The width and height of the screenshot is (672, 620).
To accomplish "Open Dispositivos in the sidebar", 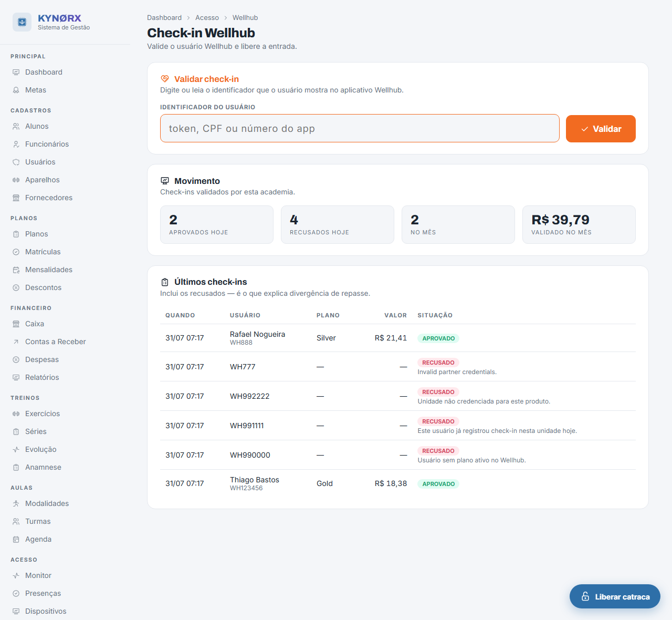I will click(x=65, y=611).
